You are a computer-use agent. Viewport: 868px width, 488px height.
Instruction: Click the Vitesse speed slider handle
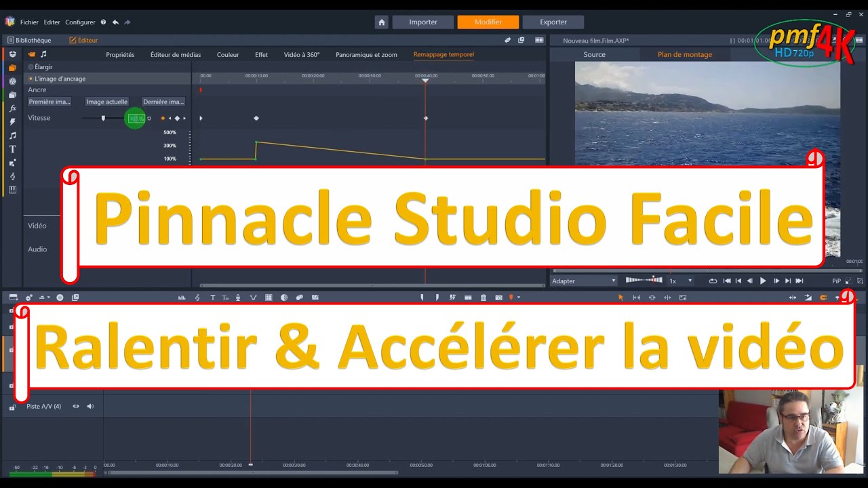tap(103, 118)
